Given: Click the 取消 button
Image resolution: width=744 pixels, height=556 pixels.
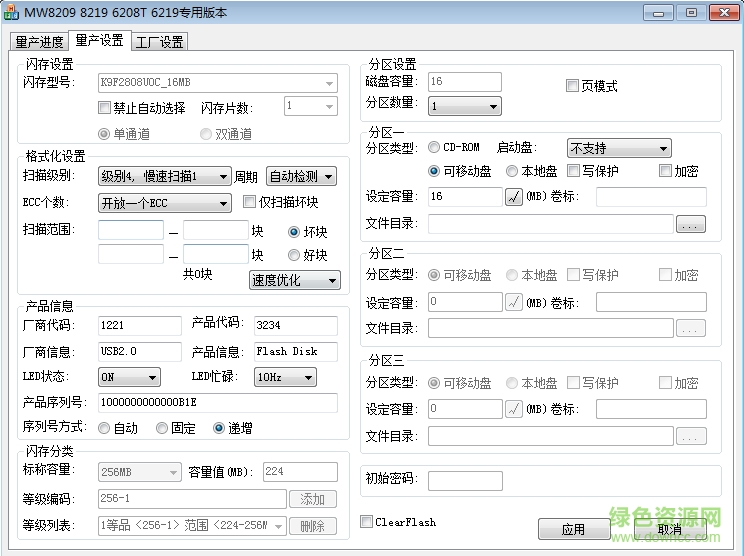Looking at the screenshot, I should pos(670,529).
